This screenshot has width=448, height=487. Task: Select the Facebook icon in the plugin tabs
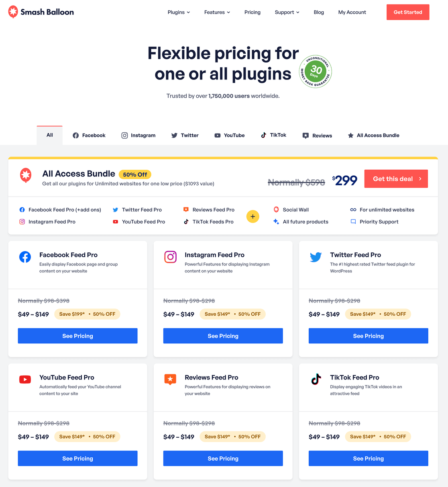pos(75,135)
